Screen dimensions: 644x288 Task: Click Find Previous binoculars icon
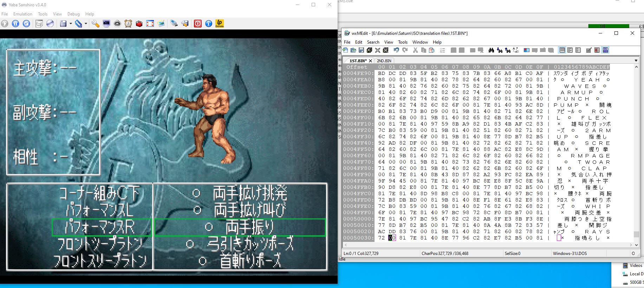(507, 50)
